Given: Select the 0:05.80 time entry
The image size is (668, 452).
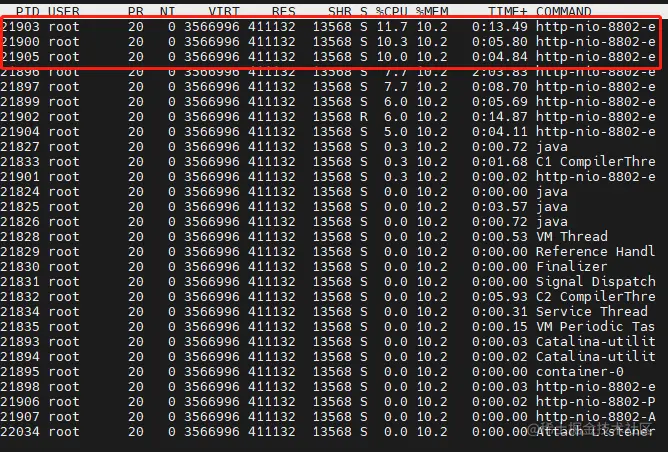Looking at the screenshot, I should [x=500, y=42].
